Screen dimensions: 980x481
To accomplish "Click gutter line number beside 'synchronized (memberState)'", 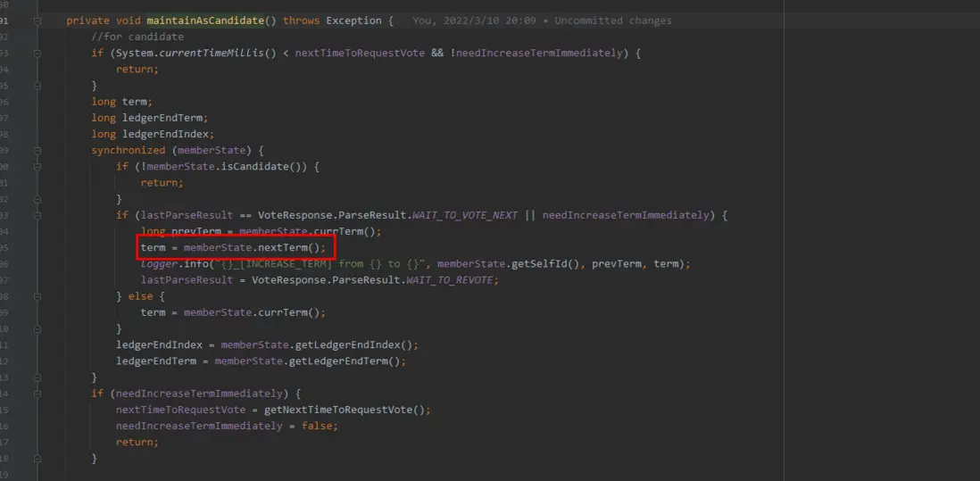I will [4, 151].
